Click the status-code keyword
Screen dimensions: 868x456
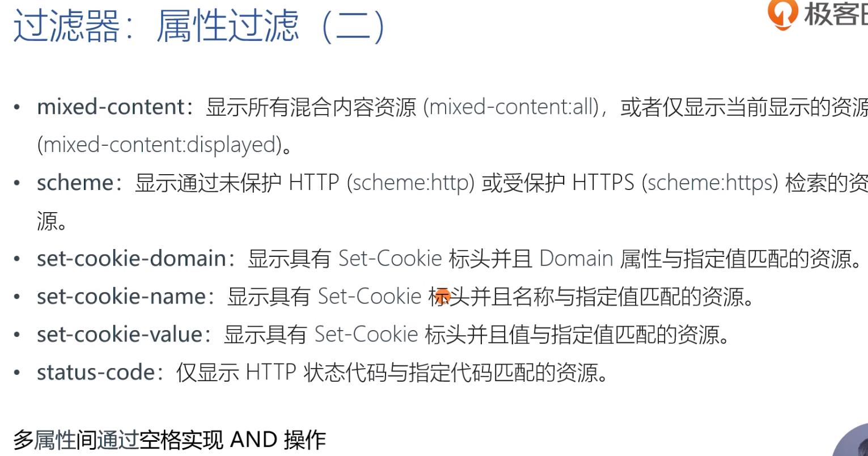[96, 373]
